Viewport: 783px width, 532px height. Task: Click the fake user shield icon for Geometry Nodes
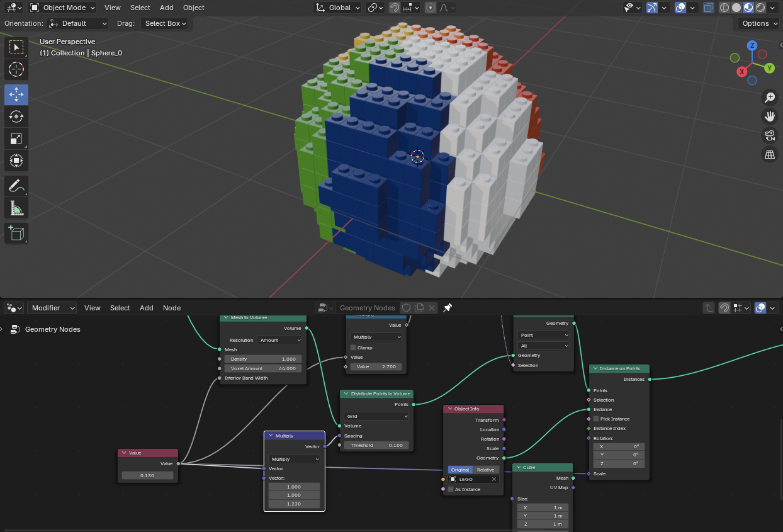(407, 308)
